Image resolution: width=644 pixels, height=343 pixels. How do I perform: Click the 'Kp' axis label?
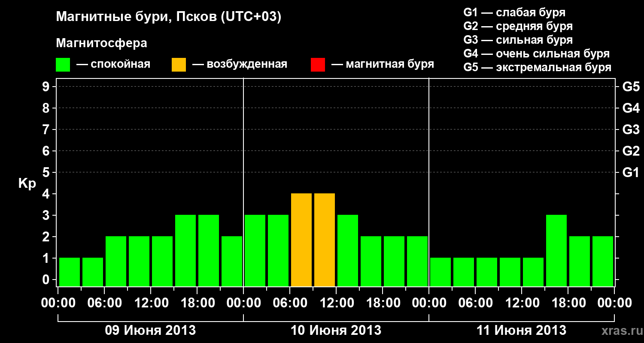[x=27, y=184]
